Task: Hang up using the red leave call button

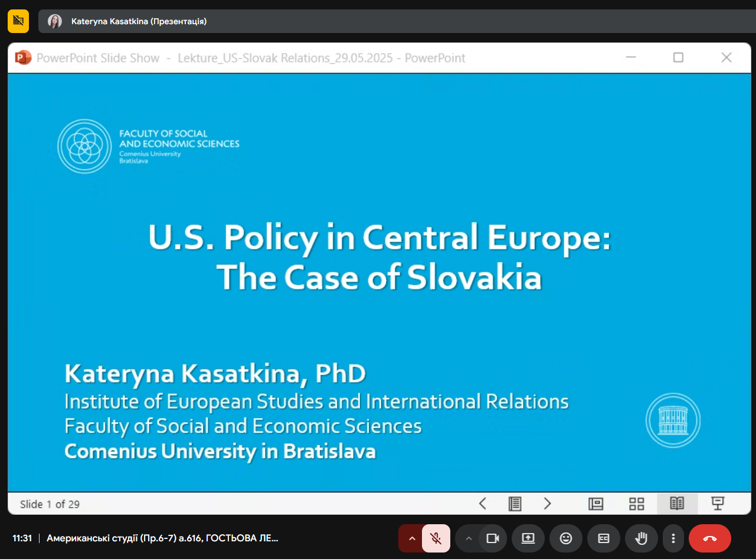Action: [x=709, y=538]
